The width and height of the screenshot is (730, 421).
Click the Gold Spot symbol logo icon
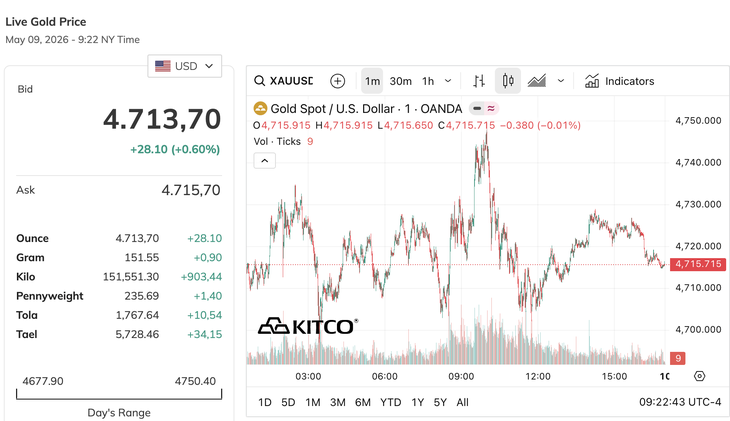[260, 109]
